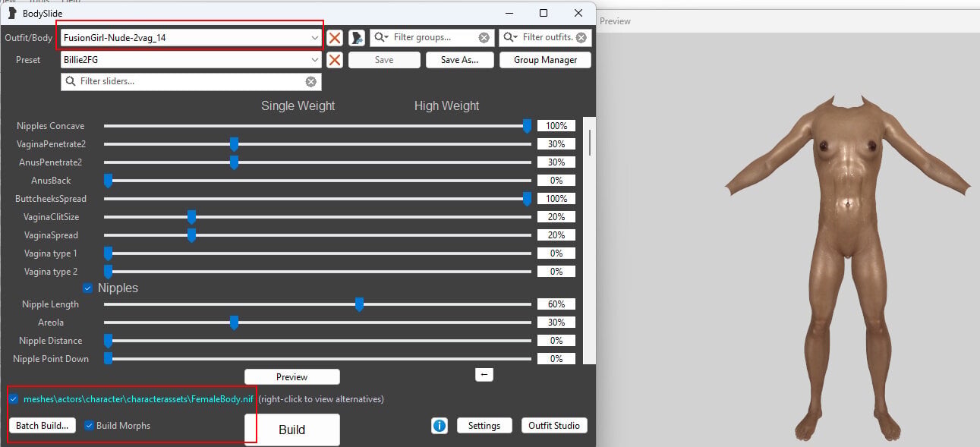Click the large Build button
The height and width of the screenshot is (447, 980).
(x=292, y=430)
